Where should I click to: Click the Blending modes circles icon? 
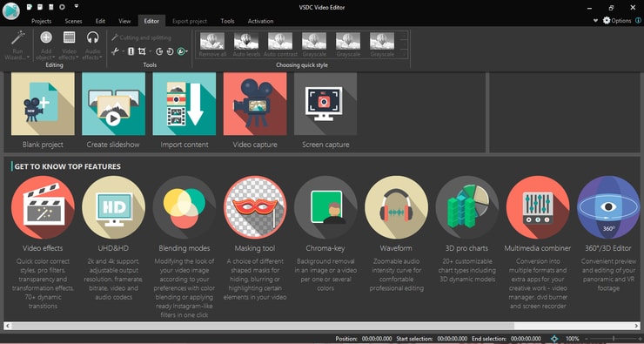(x=184, y=207)
